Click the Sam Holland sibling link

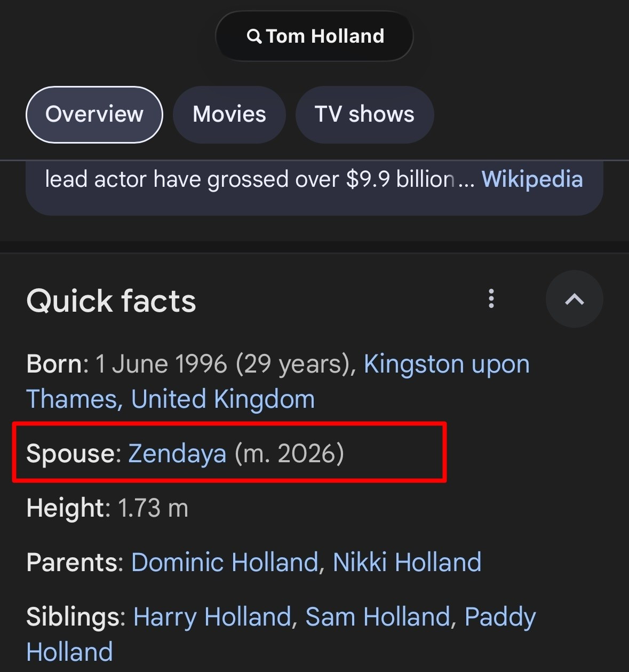click(378, 617)
